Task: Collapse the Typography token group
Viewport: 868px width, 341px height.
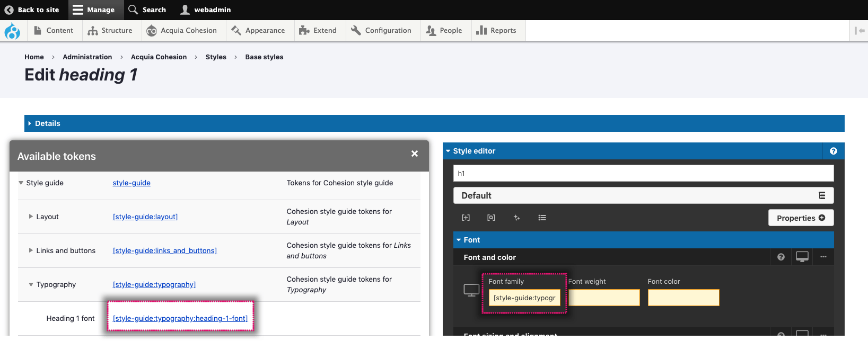Action: coord(31,285)
